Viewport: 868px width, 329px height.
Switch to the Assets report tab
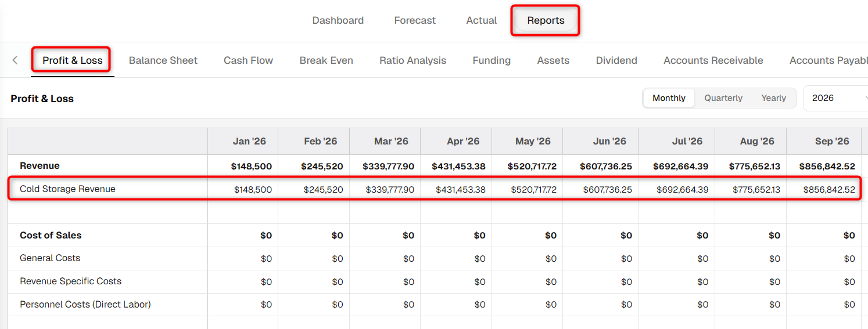click(553, 60)
